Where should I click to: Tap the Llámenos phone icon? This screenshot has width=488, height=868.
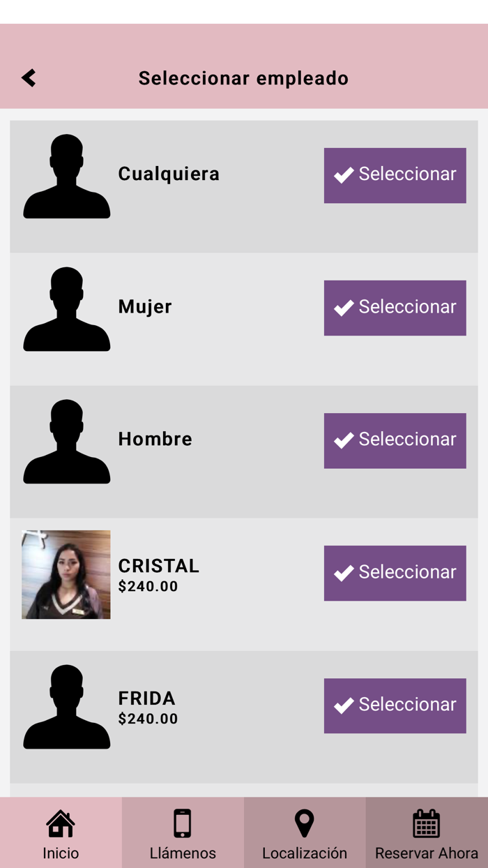click(183, 823)
